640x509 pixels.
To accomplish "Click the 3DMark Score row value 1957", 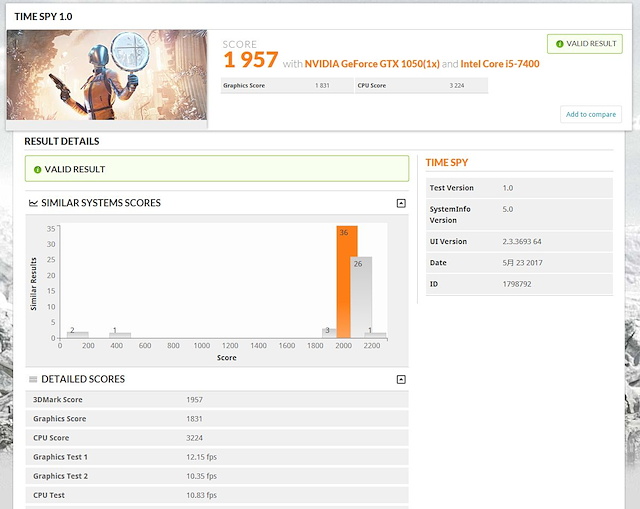I will pos(194,400).
